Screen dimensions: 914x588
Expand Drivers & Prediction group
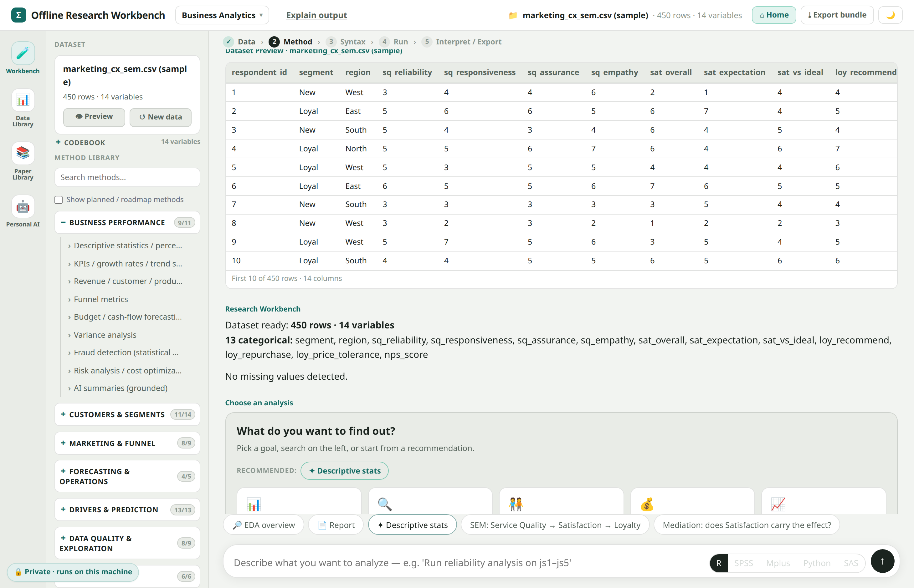pos(127,510)
